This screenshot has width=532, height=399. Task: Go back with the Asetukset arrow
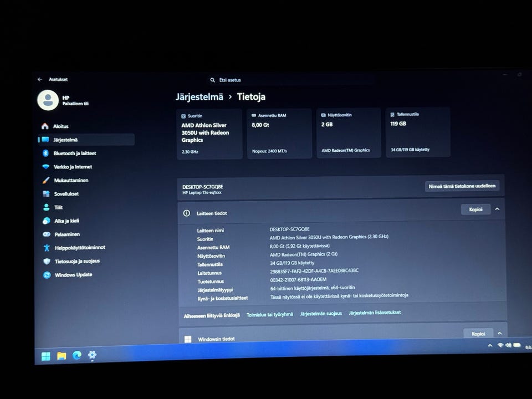coord(40,79)
